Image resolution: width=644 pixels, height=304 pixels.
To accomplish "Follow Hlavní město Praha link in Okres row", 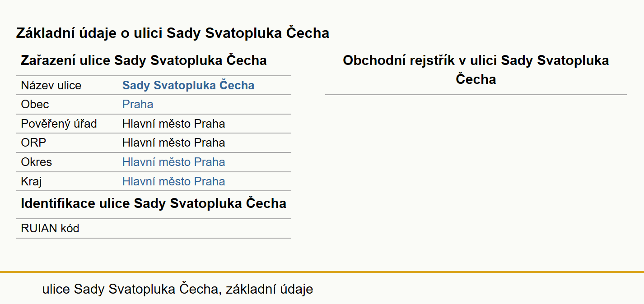I will pyautogui.click(x=173, y=162).
